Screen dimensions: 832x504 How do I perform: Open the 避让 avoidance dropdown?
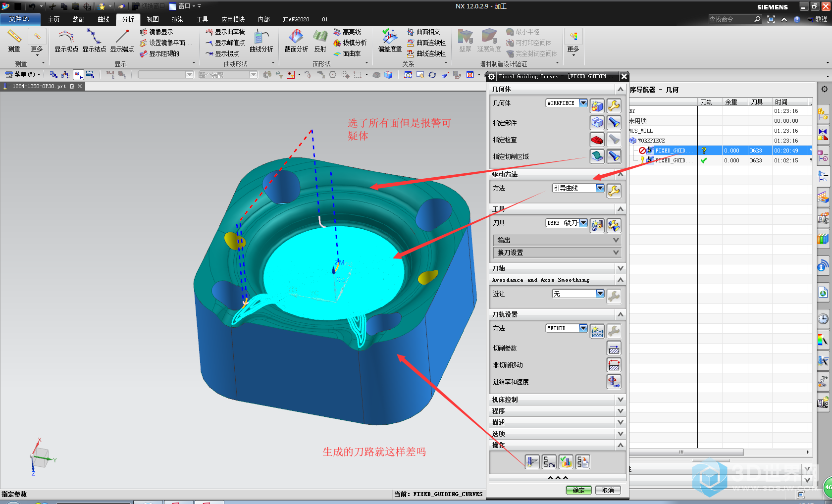pos(600,294)
